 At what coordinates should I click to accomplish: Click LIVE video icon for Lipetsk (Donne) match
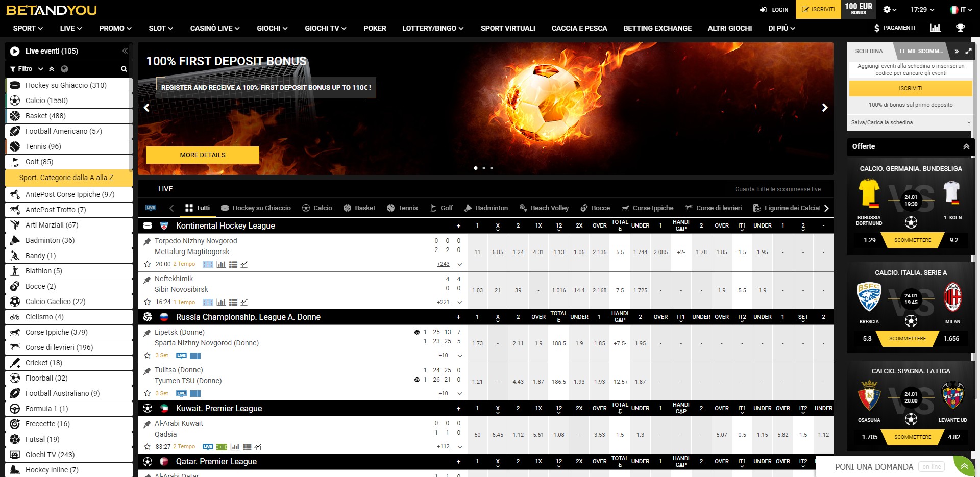pos(181,356)
